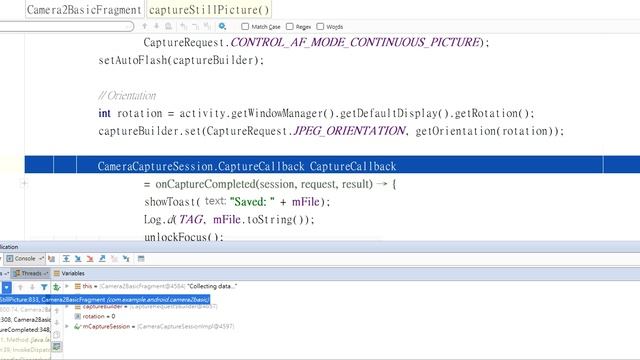This screenshot has height=360, width=640.
Task: Click the Step Into debugger icon
Action: 78,259
